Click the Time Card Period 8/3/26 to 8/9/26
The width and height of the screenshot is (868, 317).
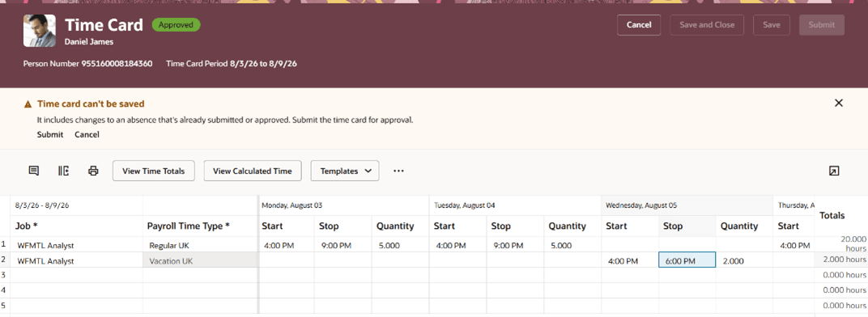pyautogui.click(x=232, y=64)
